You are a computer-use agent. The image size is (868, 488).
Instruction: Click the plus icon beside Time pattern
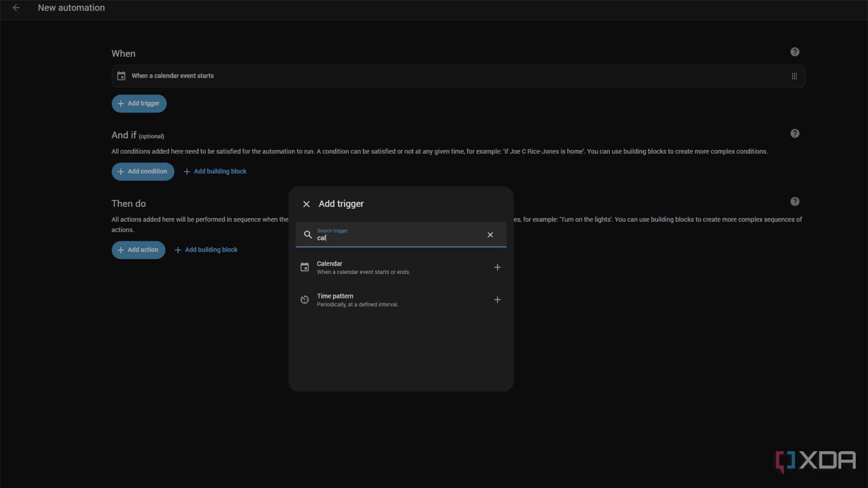click(x=497, y=300)
